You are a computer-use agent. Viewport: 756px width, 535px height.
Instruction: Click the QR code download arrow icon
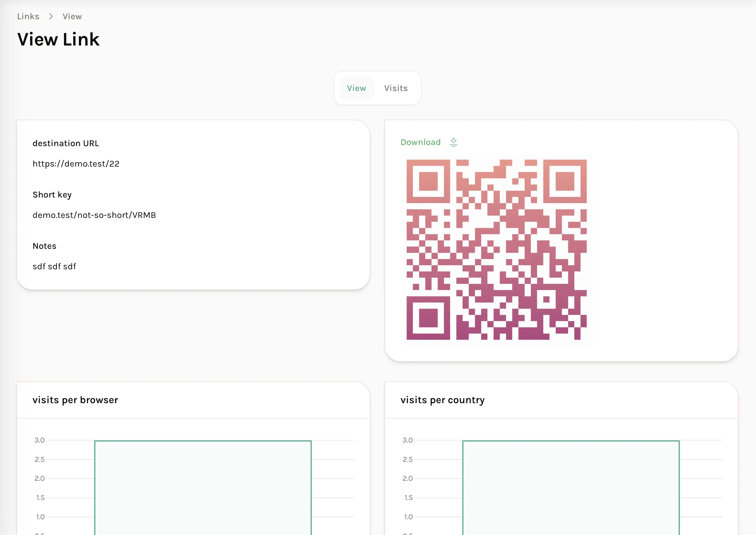(x=454, y=142)
